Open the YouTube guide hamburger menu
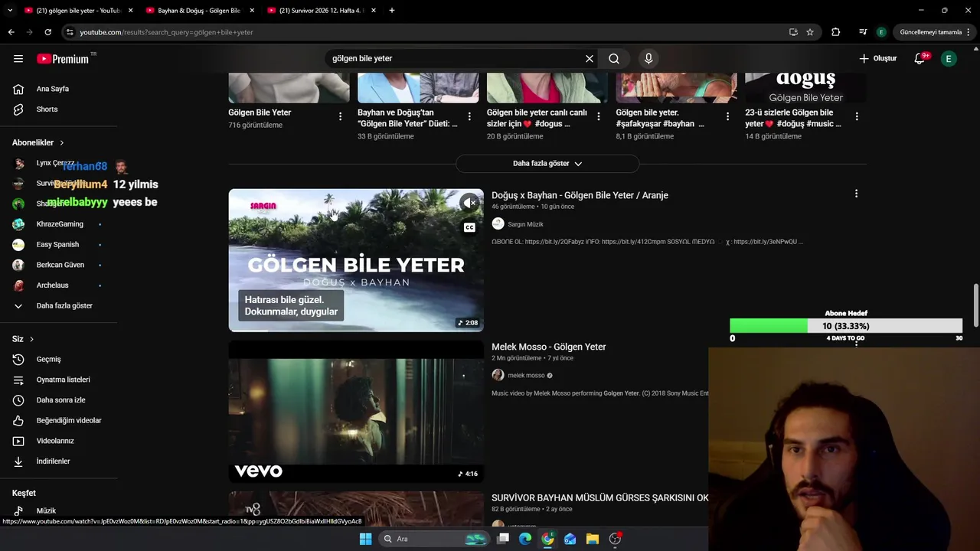The height and width of the screenshot is (551, 980). pyautogui.click(x=18, y=58)
